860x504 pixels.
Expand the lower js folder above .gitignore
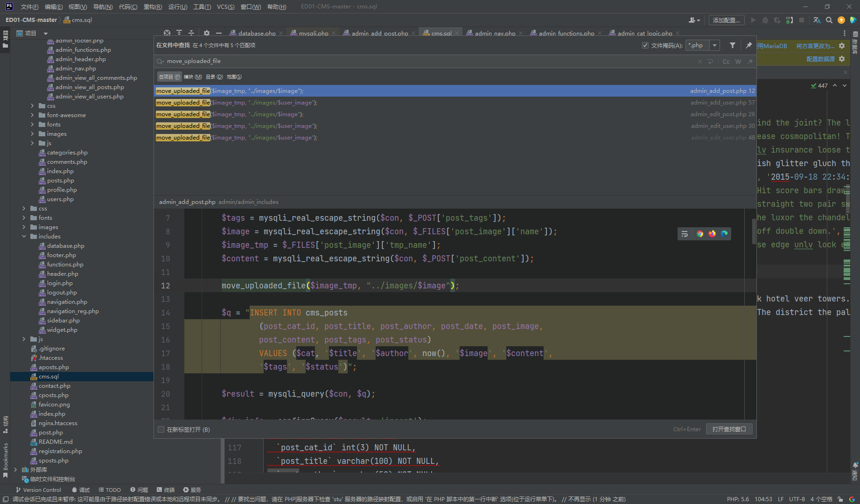click(24, 339)
